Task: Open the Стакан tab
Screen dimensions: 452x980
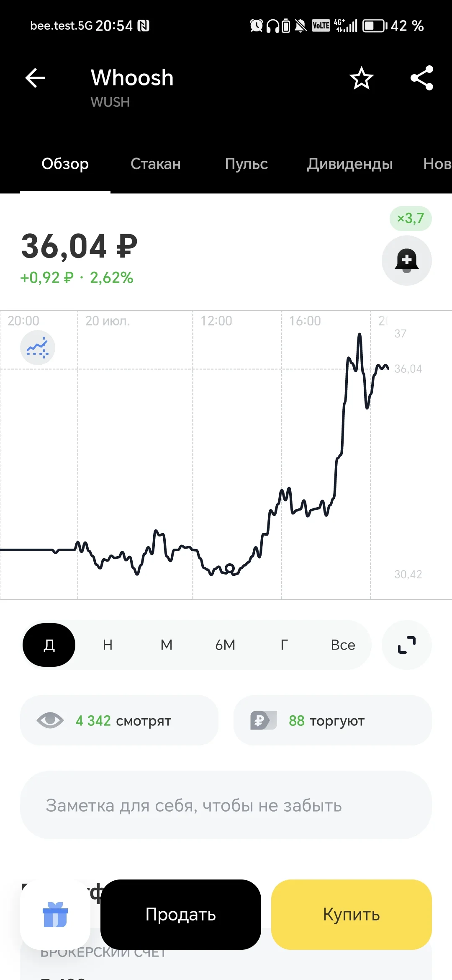Action: pyautogui.click(x=156, y=164)
